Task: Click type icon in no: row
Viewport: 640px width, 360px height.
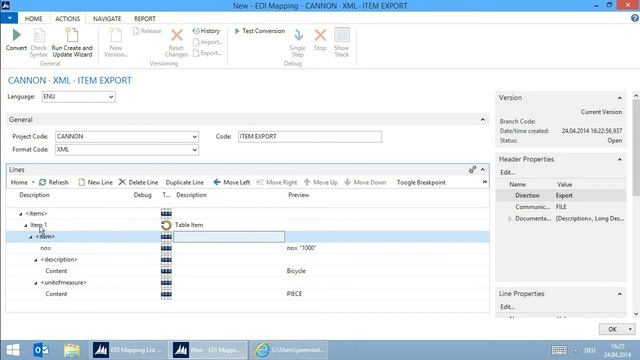Action: [166, 248]
